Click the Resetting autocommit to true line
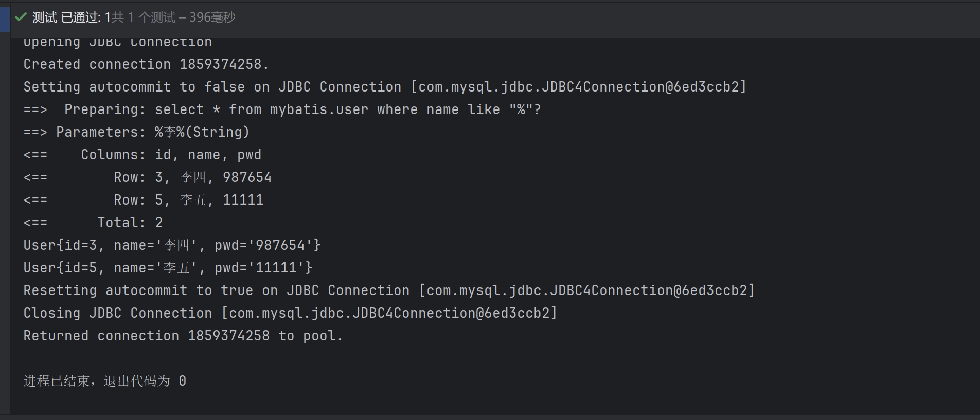This screenshot has width=980, height=420. (x=389, y=290)
